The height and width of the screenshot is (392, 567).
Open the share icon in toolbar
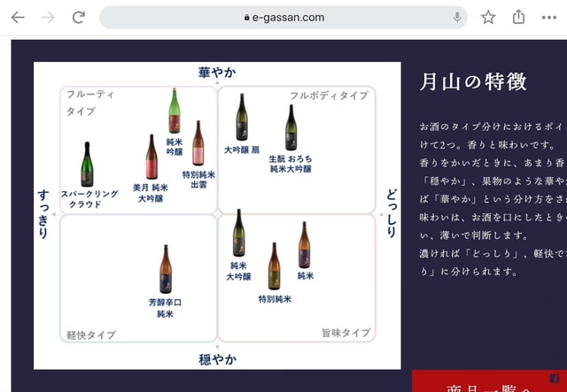click(x=518, y=17)
